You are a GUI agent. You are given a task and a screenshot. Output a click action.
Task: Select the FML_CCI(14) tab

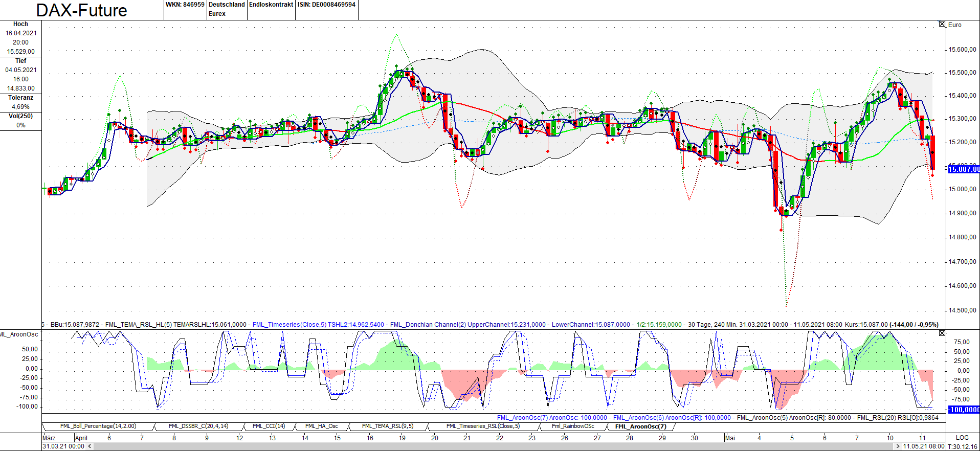[x=269, y=426]
